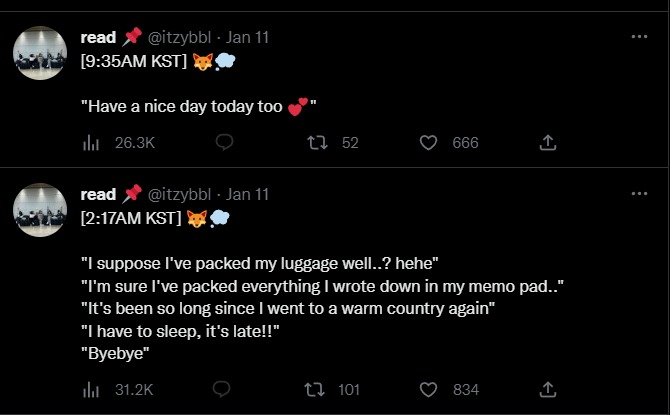
Task: Open profile picture on the 2:17AM tweet
Action: point(40,210)
